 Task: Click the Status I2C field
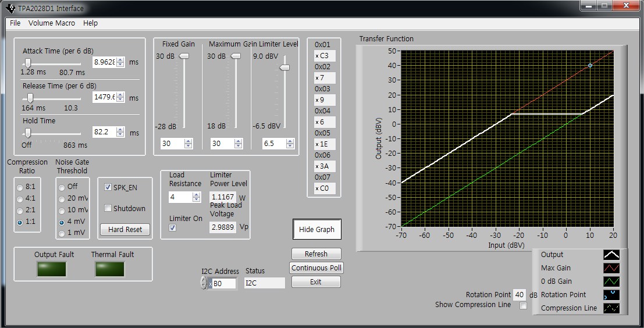click(x=265, y=283)
